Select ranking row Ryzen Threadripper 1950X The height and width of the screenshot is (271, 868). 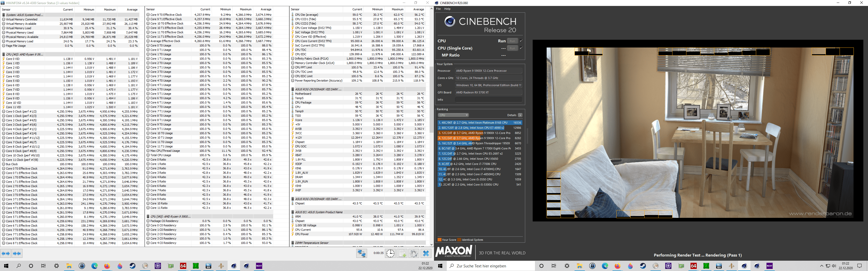click(x=480, y=143)
